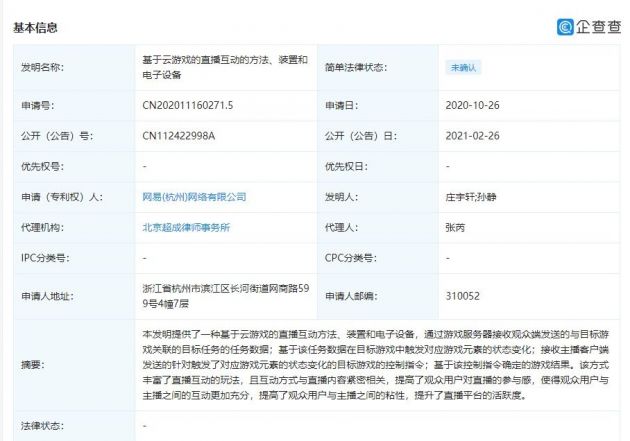
Task: Click the 法律状态 label cell
Action: 74,426
